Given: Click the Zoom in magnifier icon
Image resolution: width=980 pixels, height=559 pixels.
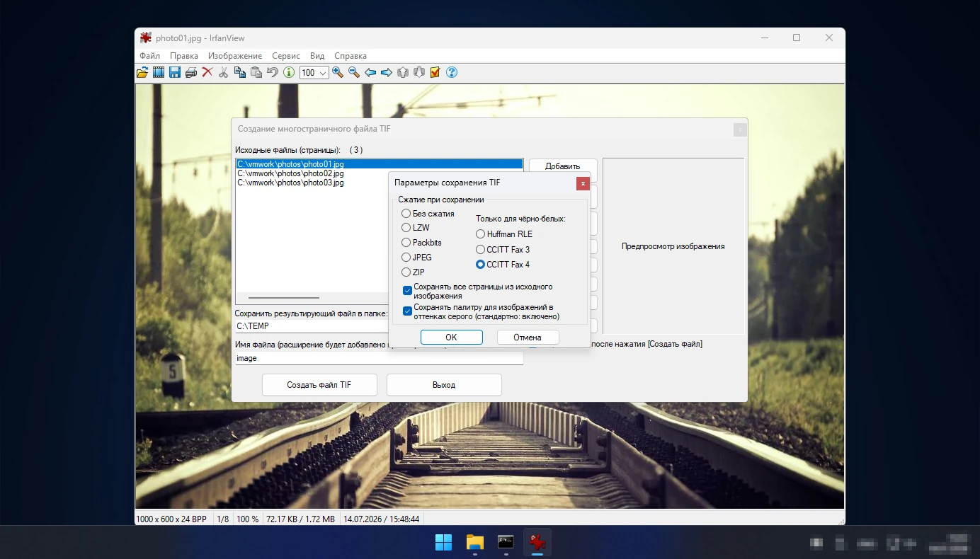Looking at the screenshot, I should (x=338, y=72).
